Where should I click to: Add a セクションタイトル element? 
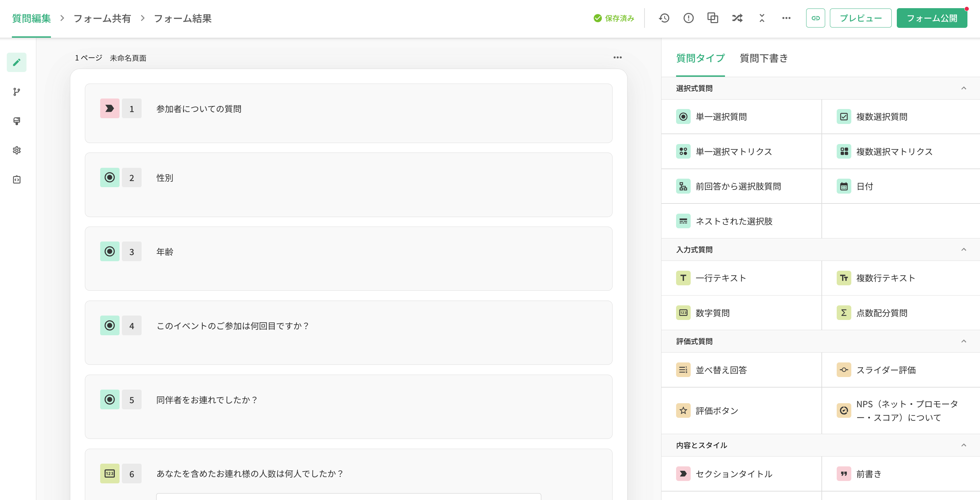tap(741, 474)
